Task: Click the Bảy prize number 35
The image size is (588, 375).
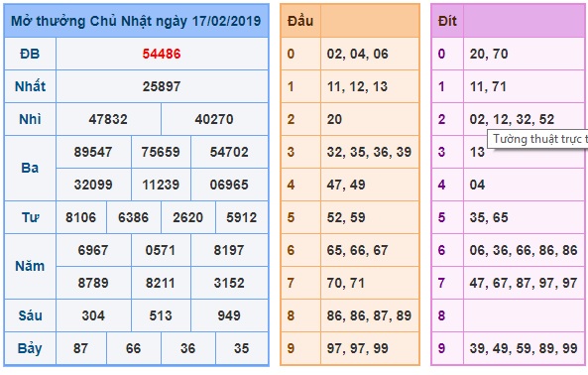Action: click(242, 348)
